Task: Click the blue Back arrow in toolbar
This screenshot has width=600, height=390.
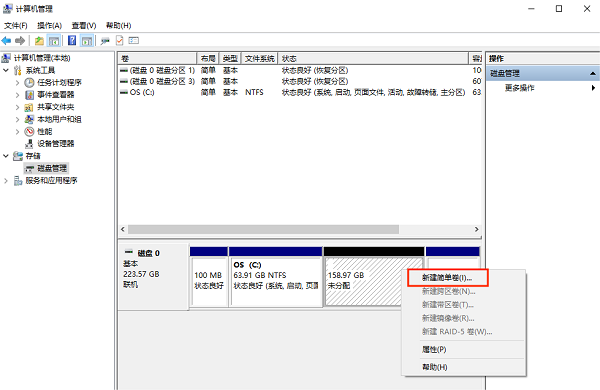Action: coord(6,41)
